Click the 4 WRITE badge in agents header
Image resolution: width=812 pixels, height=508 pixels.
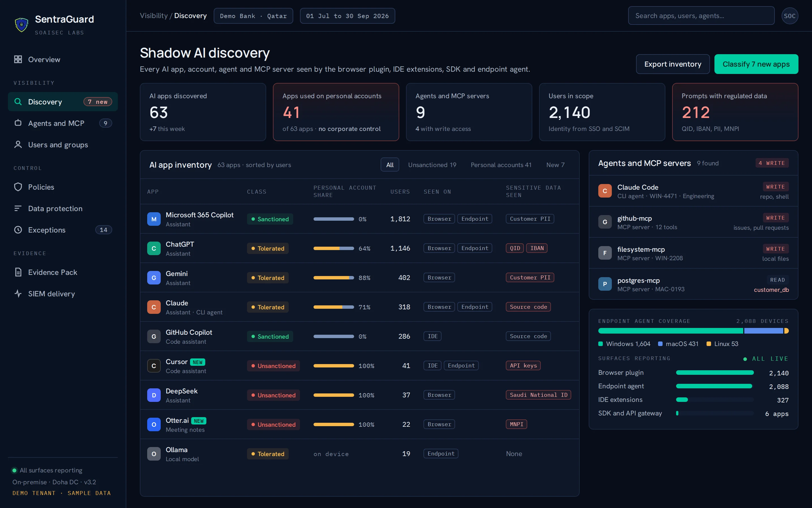pos(772,163)
